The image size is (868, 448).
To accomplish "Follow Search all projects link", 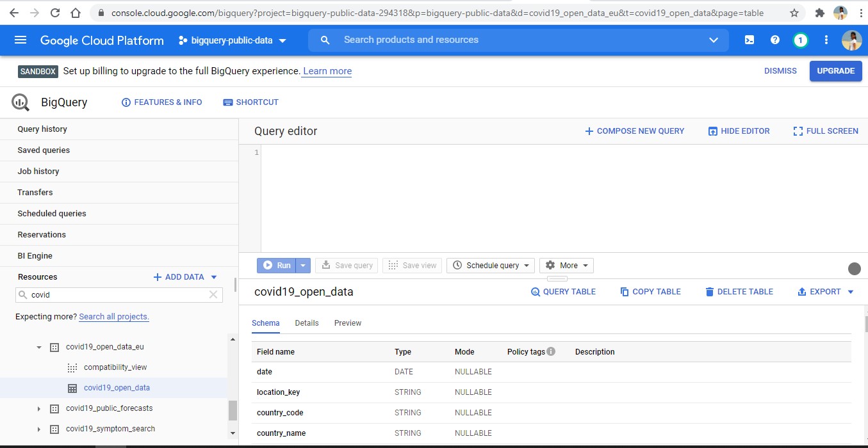I will 114,317.
